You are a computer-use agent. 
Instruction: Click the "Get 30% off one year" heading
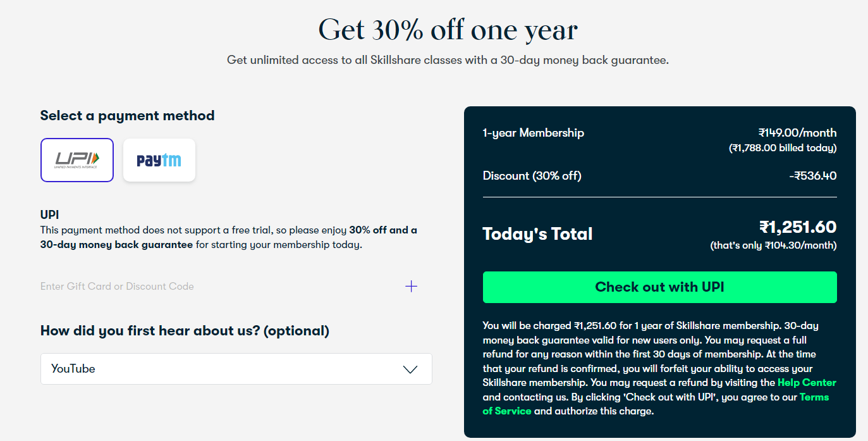[x=448, y=30]
